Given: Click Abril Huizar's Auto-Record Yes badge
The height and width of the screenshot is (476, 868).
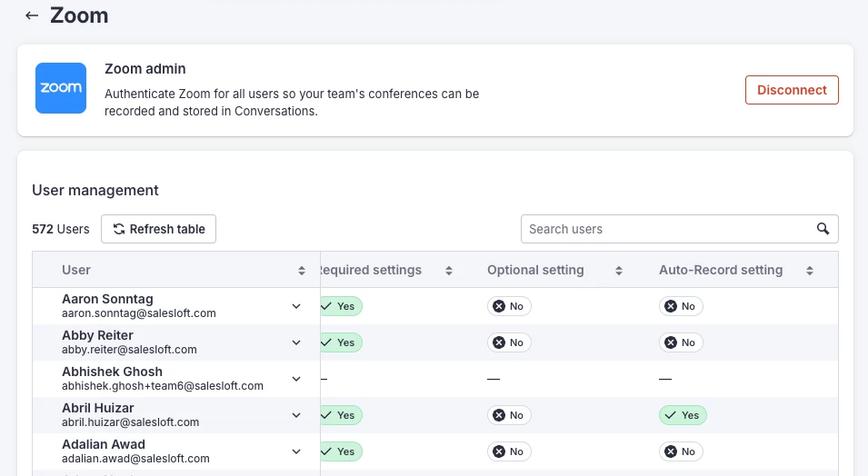Looking at the screenshot, I should 683,415.
